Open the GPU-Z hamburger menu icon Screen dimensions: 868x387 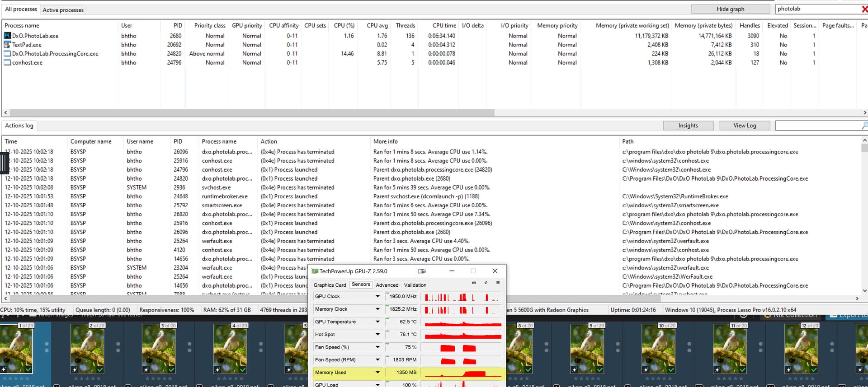tap(498, 283)
